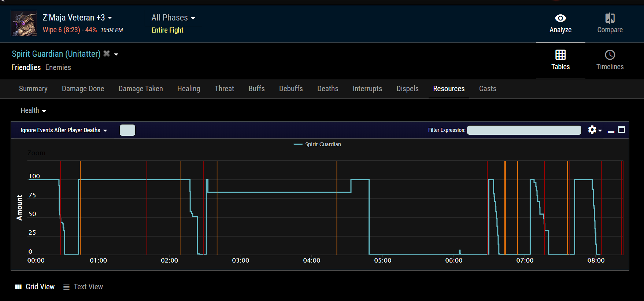Viewport: 644px width, 301px height.
Task: Click the red event line near 01:40
Action: [147, 208]
